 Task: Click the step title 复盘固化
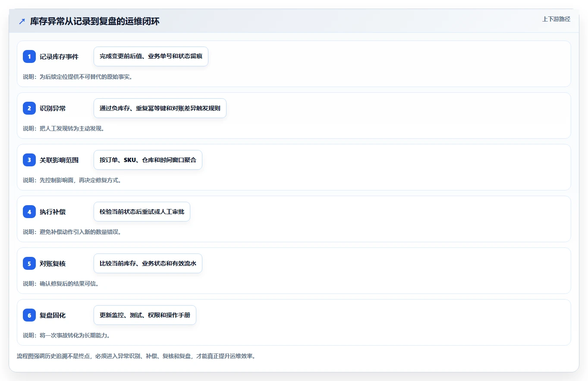click(53, 315)
